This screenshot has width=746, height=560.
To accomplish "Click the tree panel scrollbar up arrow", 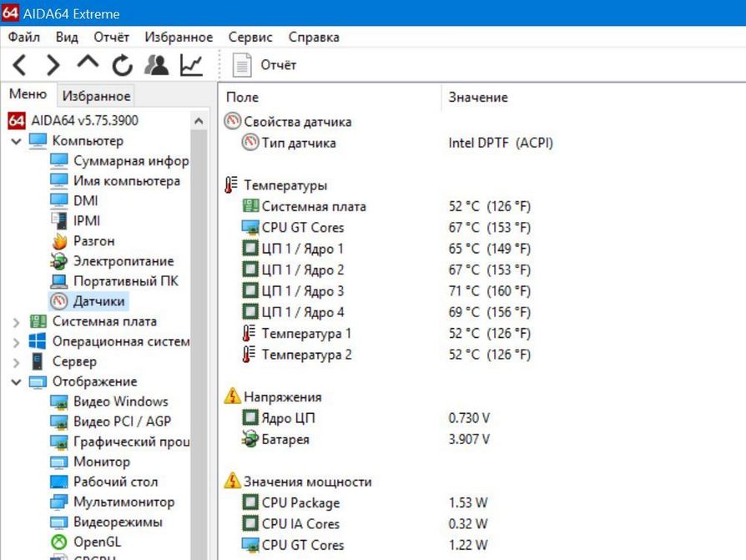I will pos(199,121).
